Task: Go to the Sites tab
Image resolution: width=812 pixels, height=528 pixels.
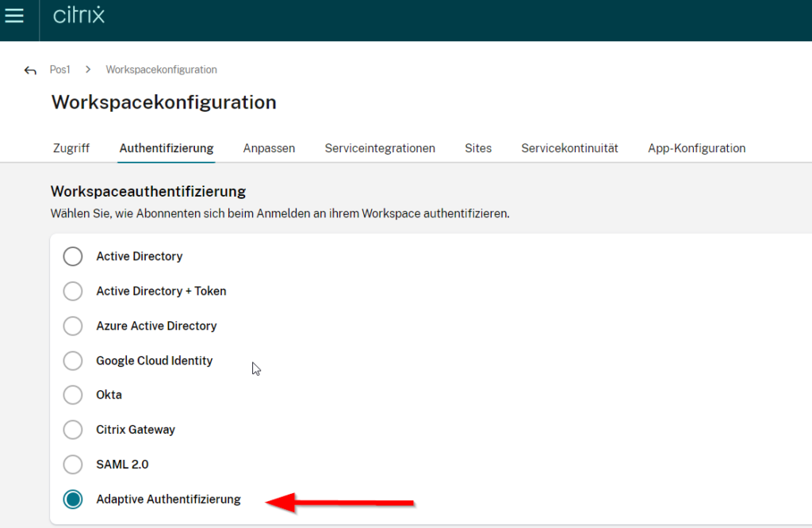Action: [x=478, y=148]
